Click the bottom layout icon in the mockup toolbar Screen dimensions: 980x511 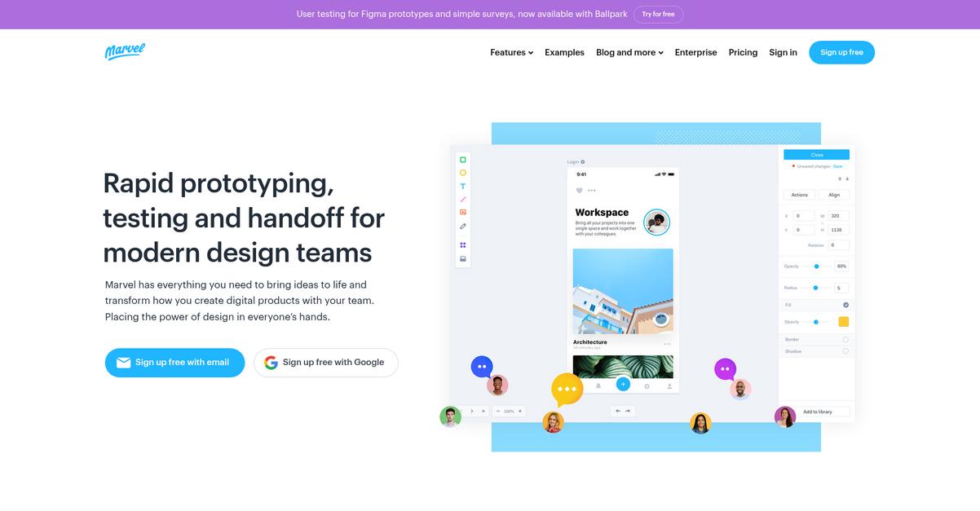tap(463, 258)
